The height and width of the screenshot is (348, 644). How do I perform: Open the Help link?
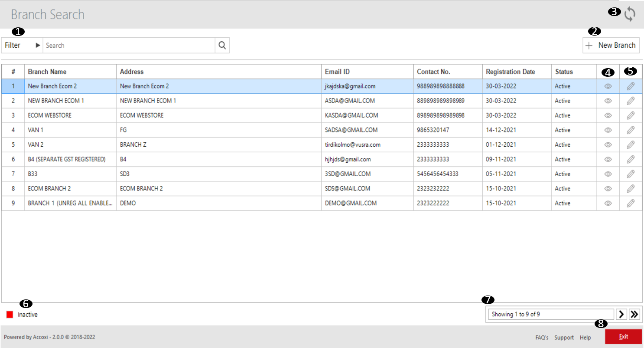(585, 338)
